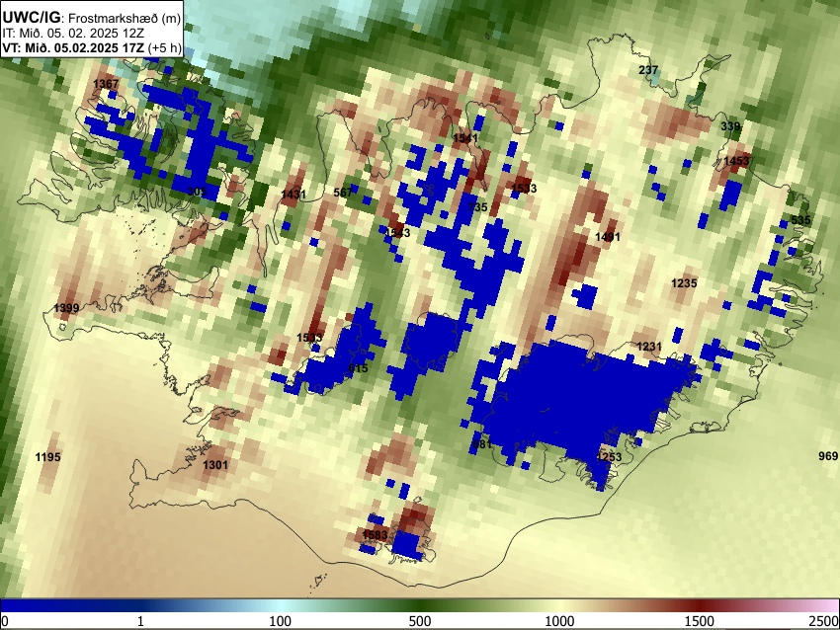Click the map value 1253

pos(609,456)
